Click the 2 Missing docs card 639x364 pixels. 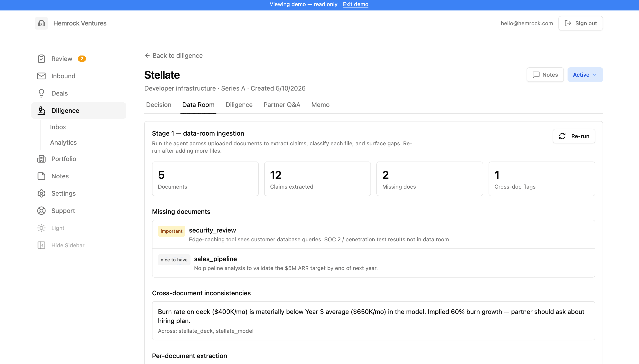(429, 179)
